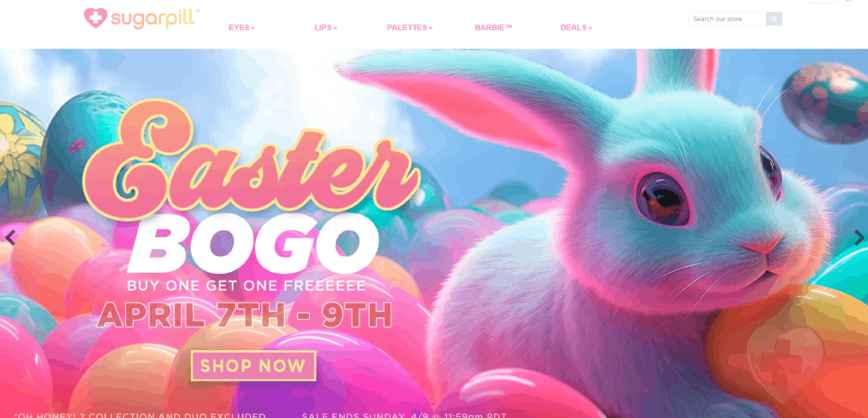868x418 pixels.
Task: Open the PALETTES menu
Action: pyautogui.click(x=407, y=28)
